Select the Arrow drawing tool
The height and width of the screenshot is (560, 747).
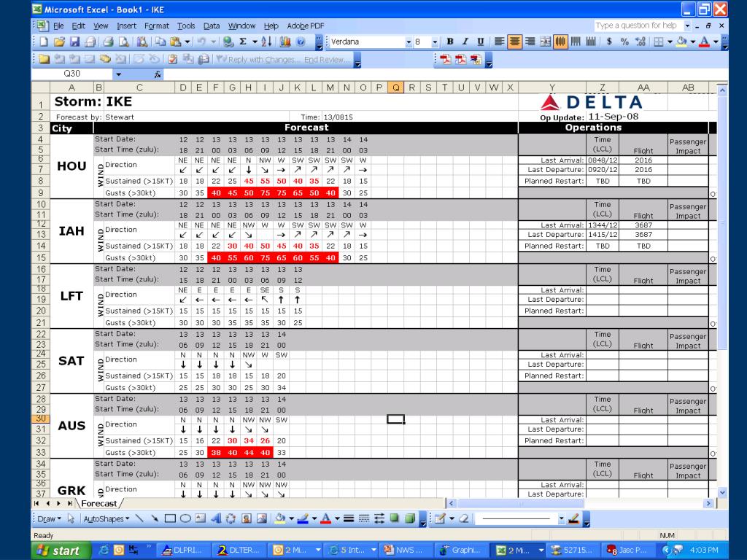click(155, 518)
